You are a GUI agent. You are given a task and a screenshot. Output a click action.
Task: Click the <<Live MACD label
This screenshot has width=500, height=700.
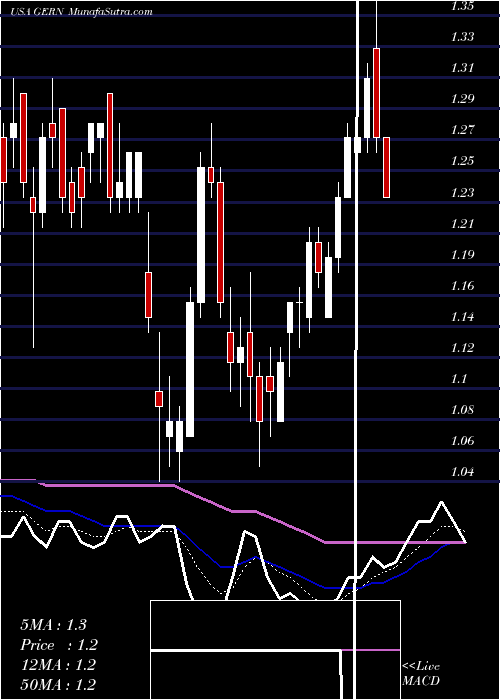pos(421,674)
